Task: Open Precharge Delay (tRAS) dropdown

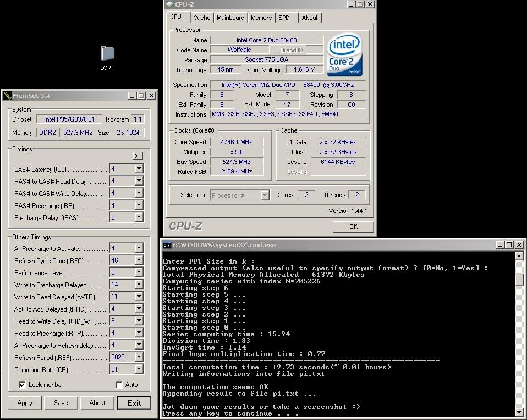Action: point(139,217)
